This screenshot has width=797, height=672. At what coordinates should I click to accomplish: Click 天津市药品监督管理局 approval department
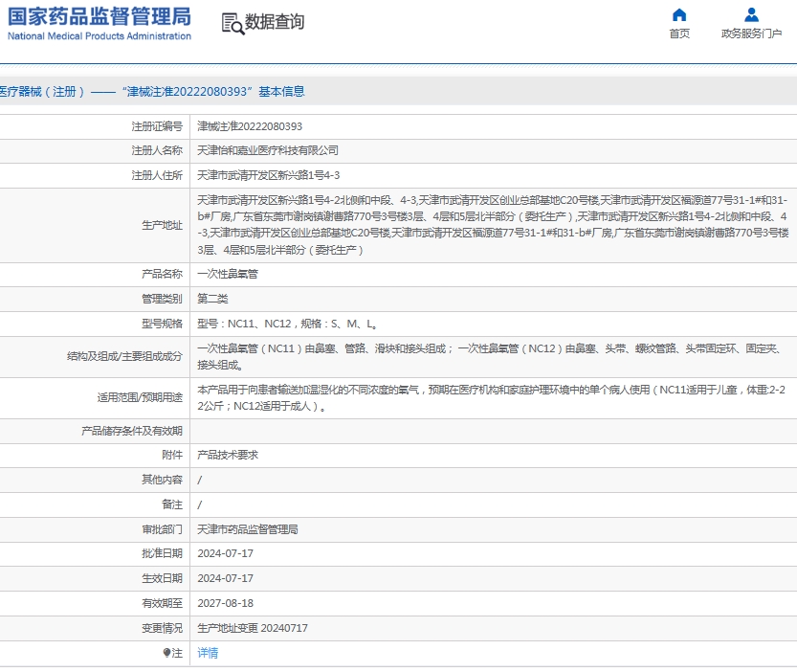click(x=248, y=529)
